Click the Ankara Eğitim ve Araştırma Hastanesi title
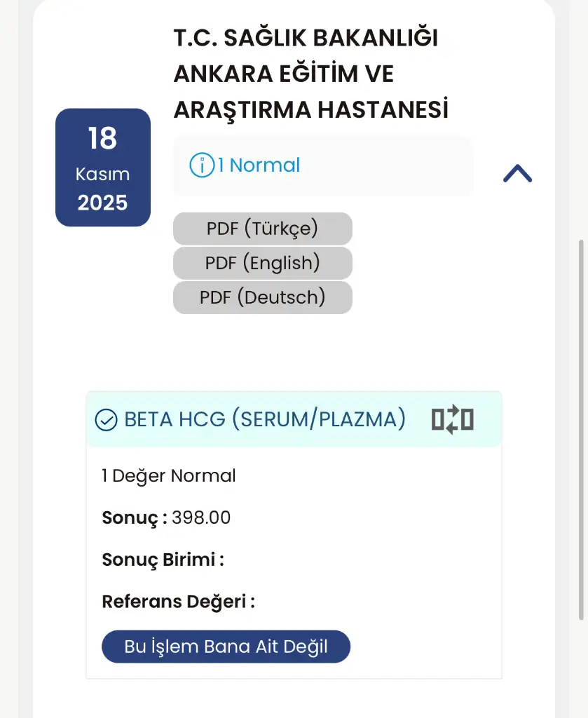The height and width of the screenshot is (718, 588). click(x=310, y=92)
